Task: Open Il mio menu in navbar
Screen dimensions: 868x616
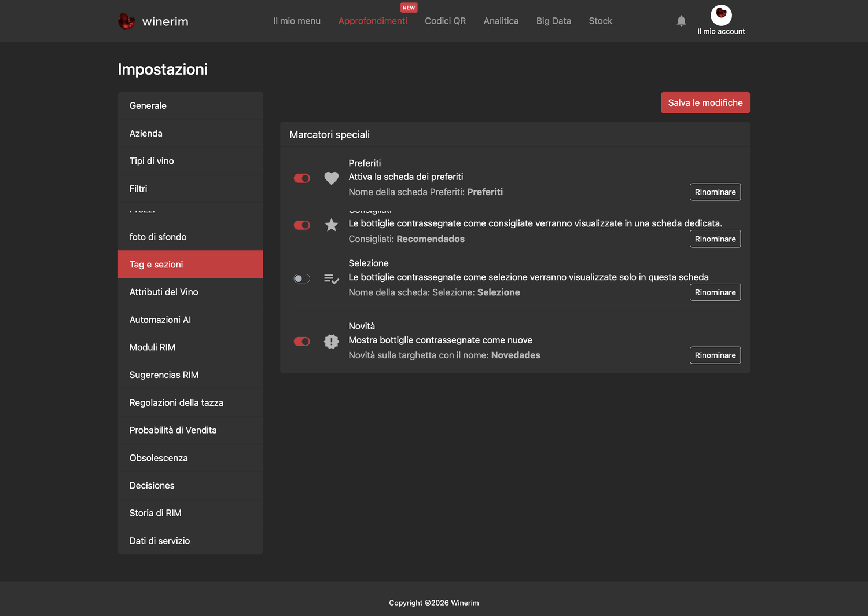Action: [x=297, y=21]
